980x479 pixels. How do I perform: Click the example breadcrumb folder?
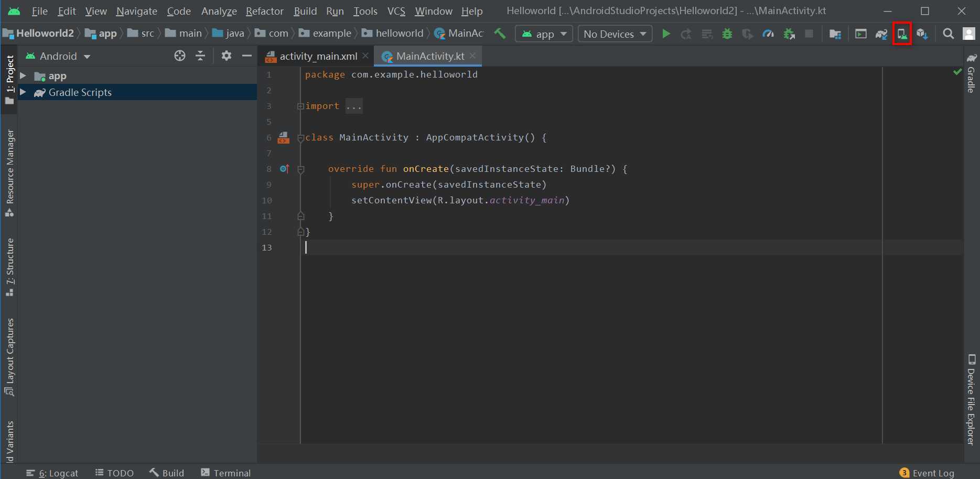click(x=325, y=34)
